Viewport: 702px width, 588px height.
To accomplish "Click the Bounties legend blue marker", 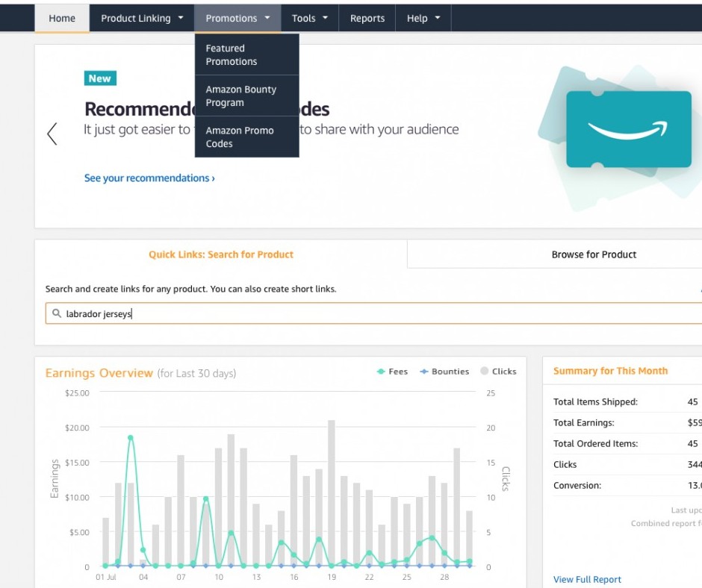I will (x=423, y=372).
